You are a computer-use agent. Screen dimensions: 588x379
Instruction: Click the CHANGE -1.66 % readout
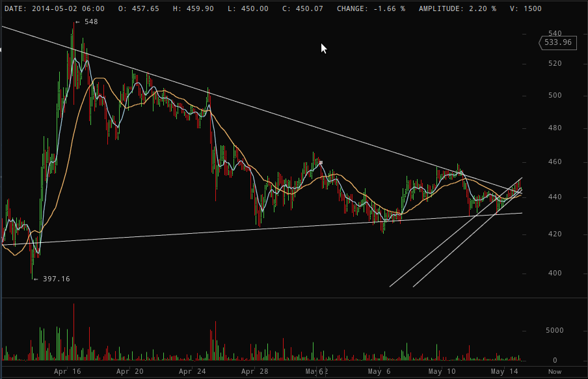coord(371,8)
